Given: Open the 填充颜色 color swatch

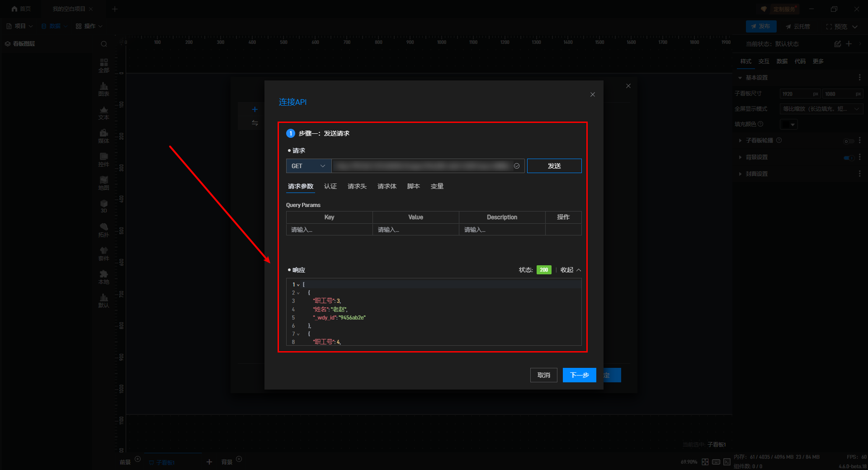Looking at the screenshot, I should point(789,124).
